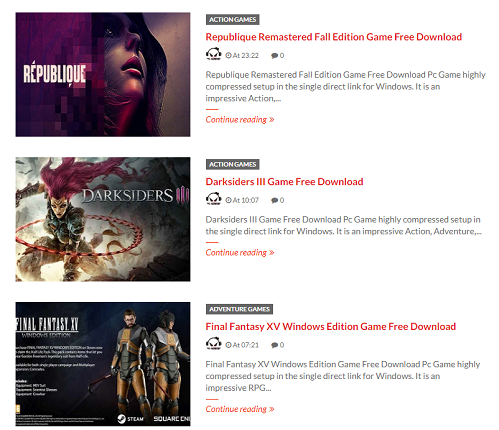499x430 pixels.
Task: Open the Darksiders III cover thumbnail
Action: click(x=103, y=219)
